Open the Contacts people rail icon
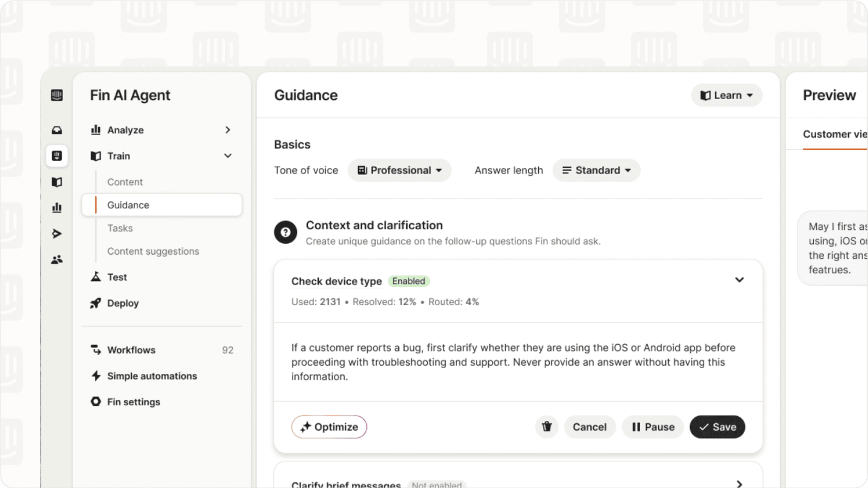868x488 pixels. click(x=57, y=259)
